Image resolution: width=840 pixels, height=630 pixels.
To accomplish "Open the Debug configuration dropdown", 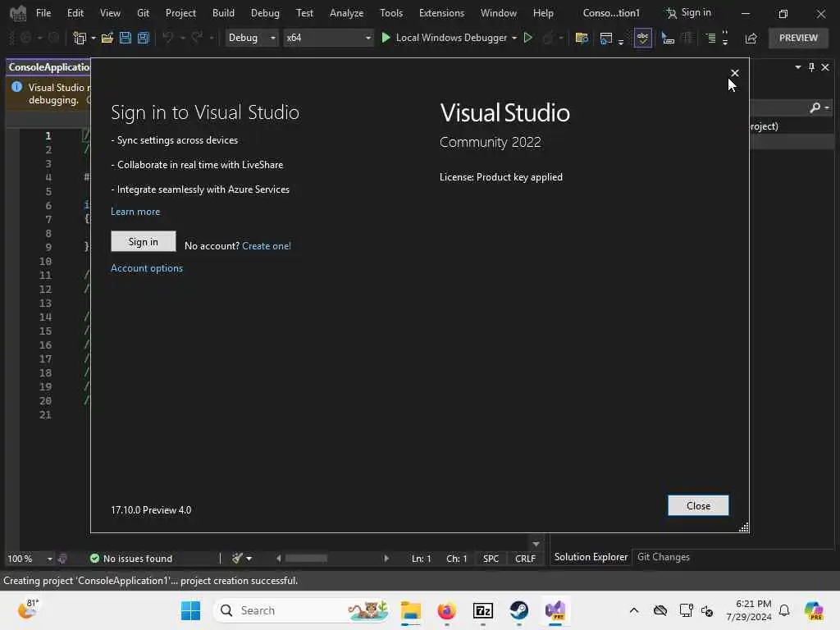I will coord(251,38).
